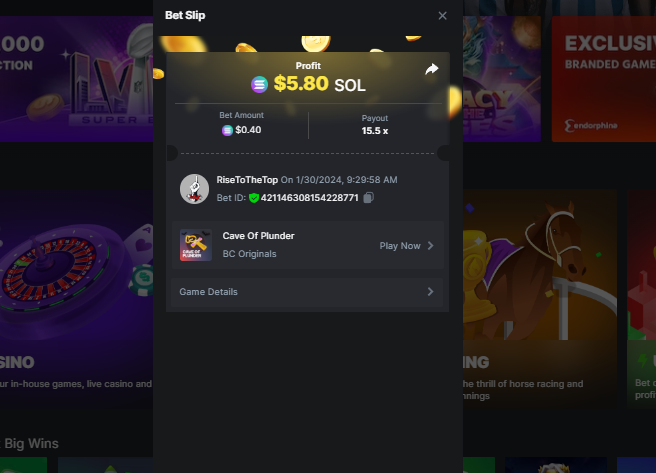Click the Bet ID number text

pos(310,198)
